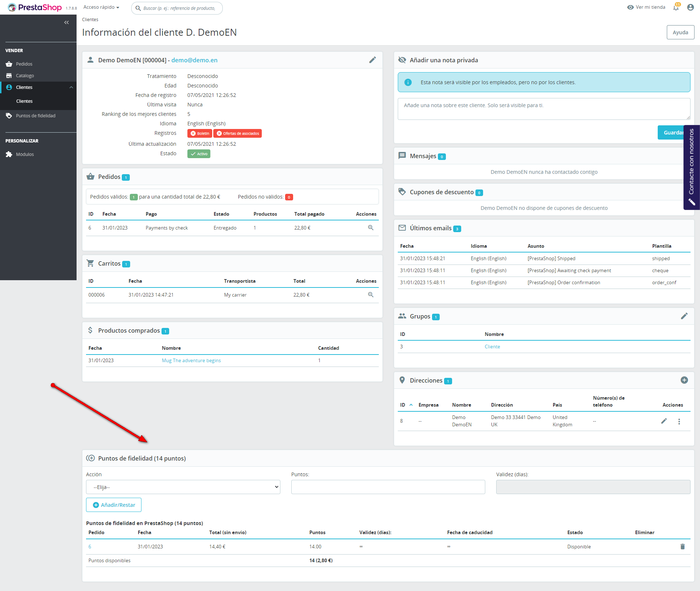View order 6 details magnifier
Image resolution: width=700 pixels, height=591 pixels.
coord(370,228)
